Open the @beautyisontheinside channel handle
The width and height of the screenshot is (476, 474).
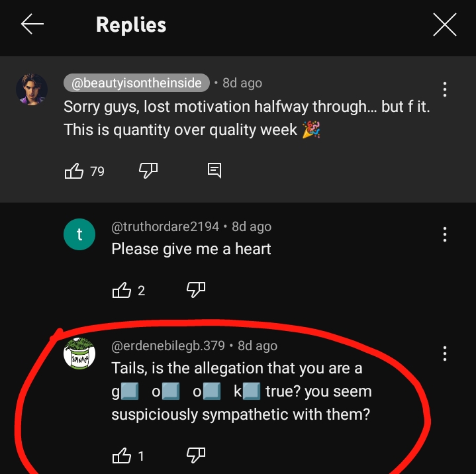136,83
